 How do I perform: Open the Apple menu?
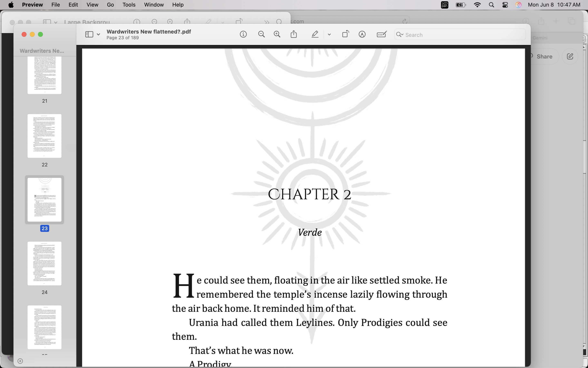click(11, 5)
